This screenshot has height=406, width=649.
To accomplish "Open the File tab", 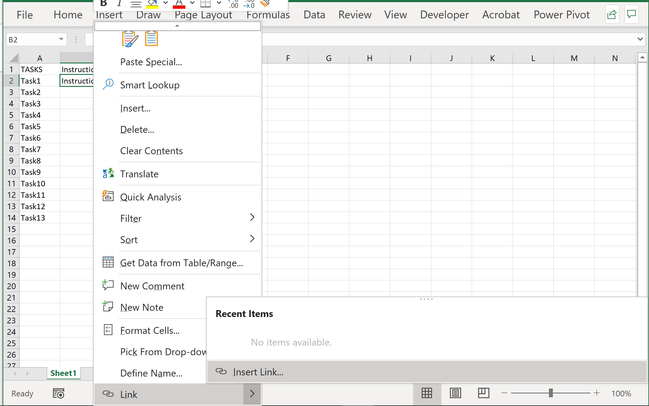I will tap(24, 15).
